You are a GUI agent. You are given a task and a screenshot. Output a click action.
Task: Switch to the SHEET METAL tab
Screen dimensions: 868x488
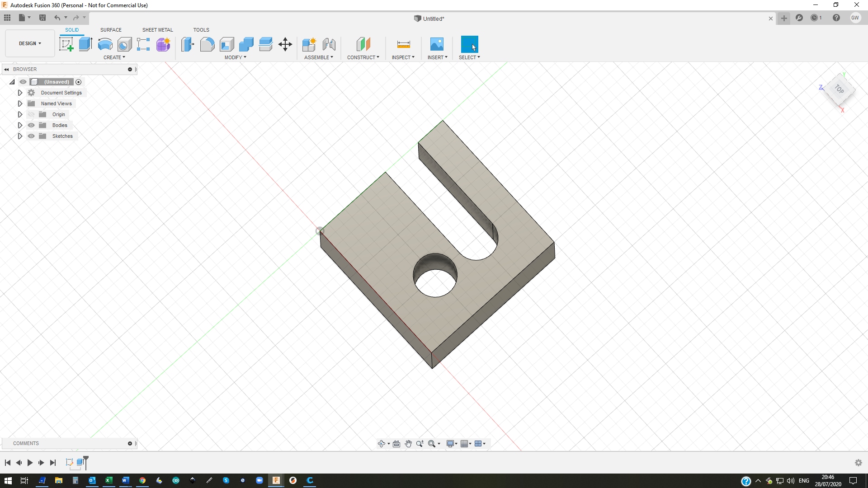157,30
